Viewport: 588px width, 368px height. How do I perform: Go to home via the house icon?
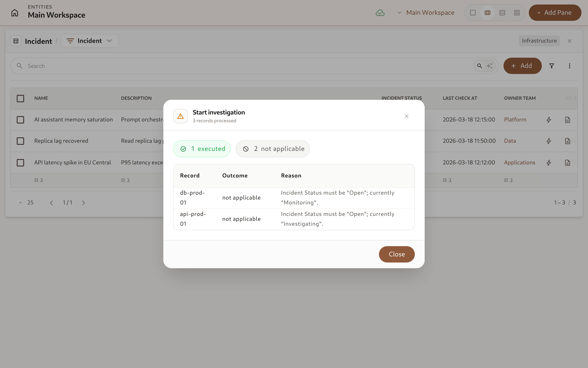(x=14, y=13)
